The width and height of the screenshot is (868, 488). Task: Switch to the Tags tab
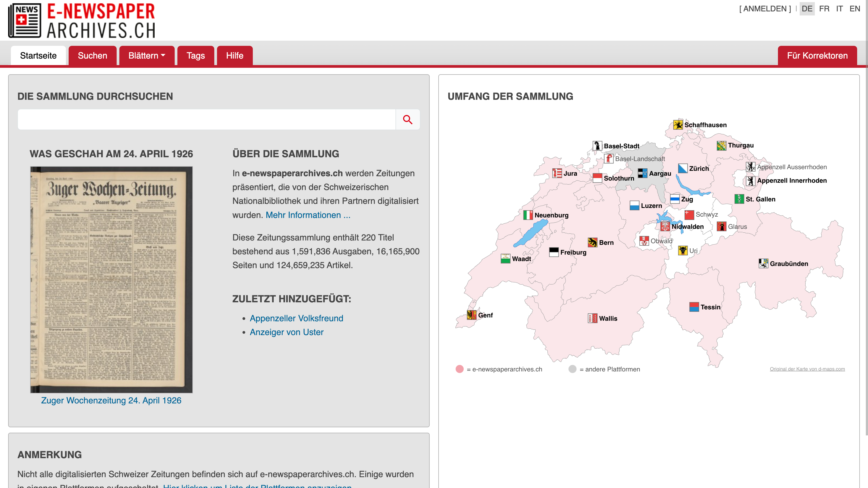tap(195, 55)
